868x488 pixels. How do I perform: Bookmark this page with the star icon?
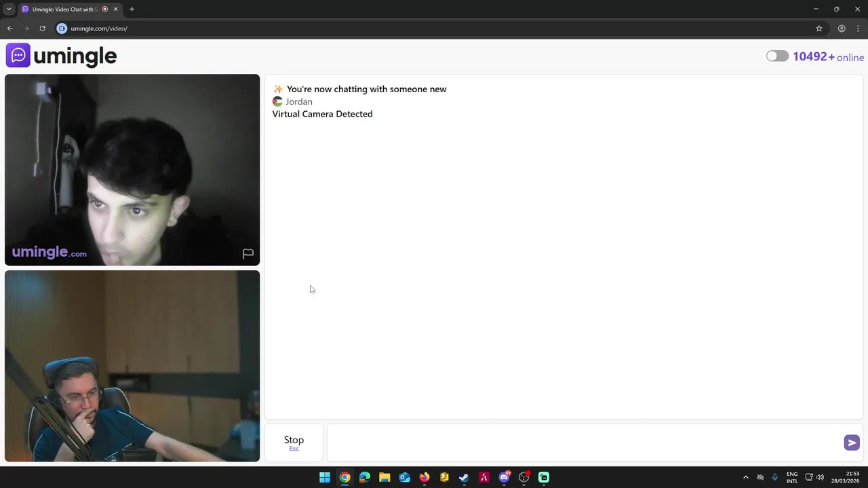819,28
